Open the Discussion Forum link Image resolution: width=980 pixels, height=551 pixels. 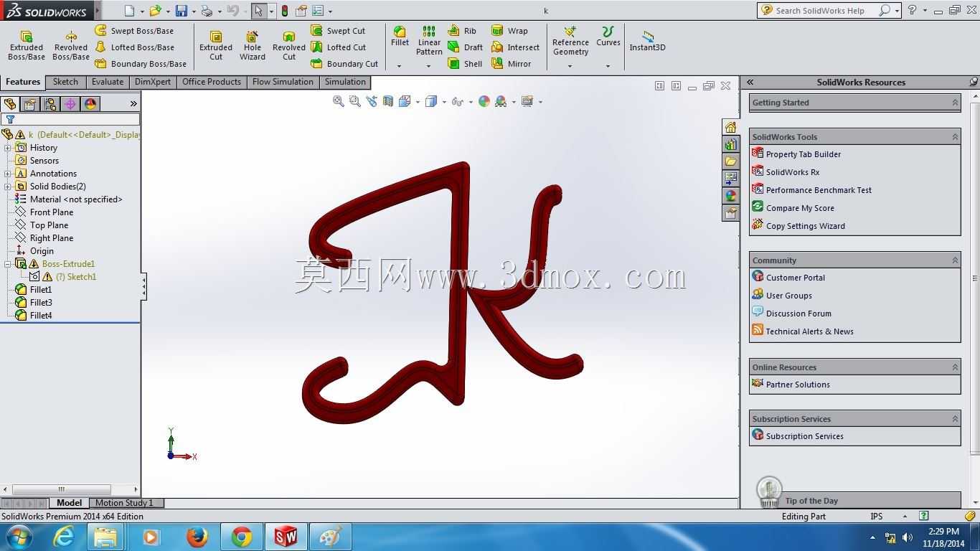pyautogui.click(x=791, y=314)
